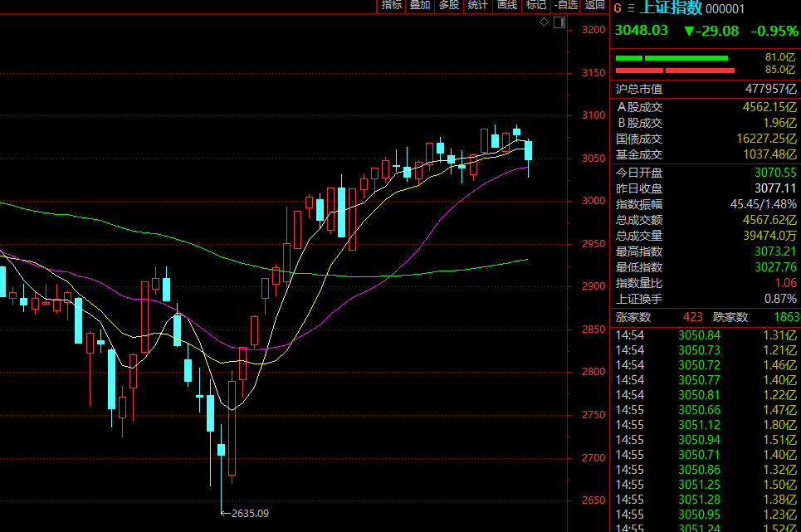Viewport: 801px width, 532px height.
Task: Select the tick row priced 3050.86
Action: pyautogui.click(x=706, y=470)
